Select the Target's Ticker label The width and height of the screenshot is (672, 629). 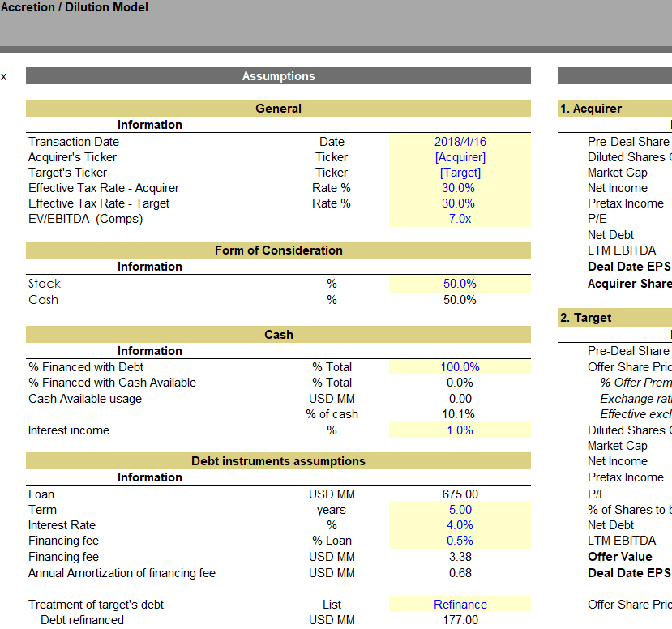[68, 173]
